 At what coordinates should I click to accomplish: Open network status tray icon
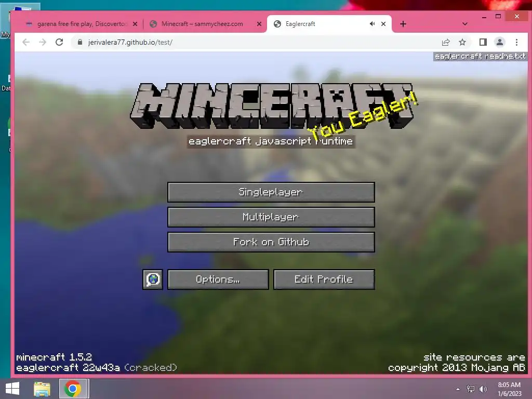coord(471,389)
